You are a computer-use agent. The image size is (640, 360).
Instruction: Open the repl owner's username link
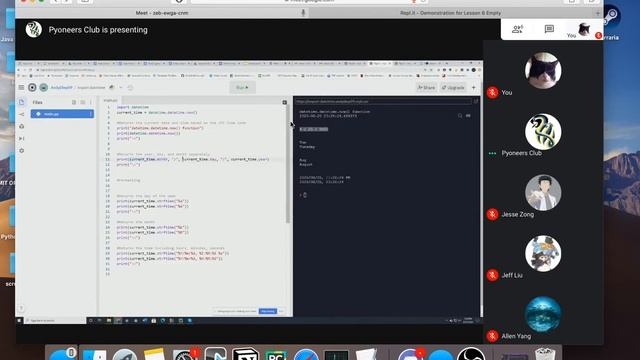point(62,87)
